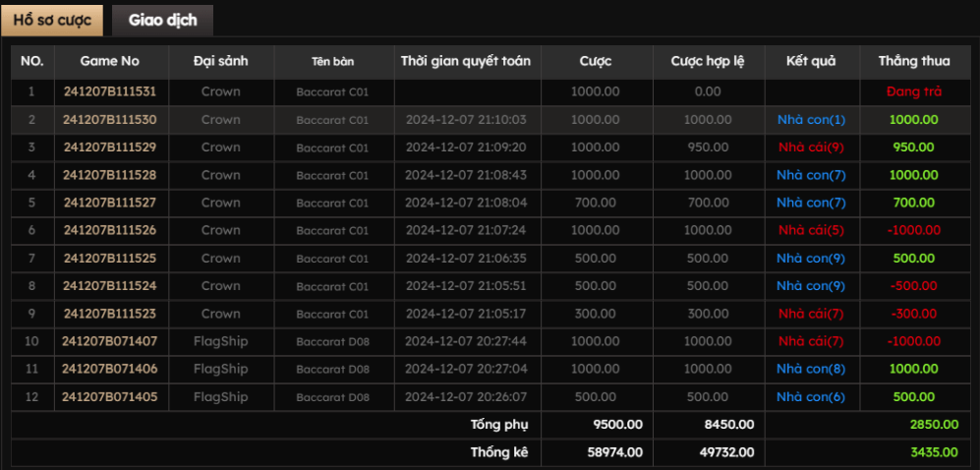The image size is (980, 470).
Task: Click the Cược hợp lệ column header
Action: pos(708,61)
